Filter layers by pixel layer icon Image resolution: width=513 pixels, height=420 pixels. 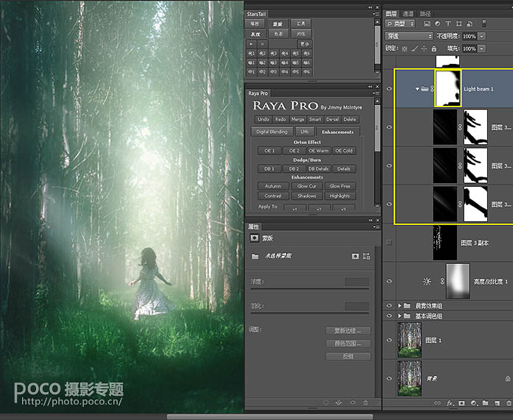427,24
